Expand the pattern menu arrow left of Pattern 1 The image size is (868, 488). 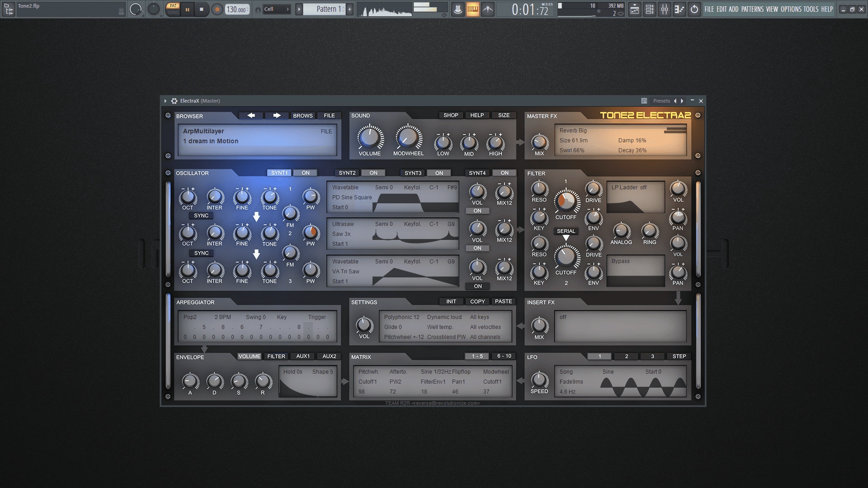(x=299, y=9)
